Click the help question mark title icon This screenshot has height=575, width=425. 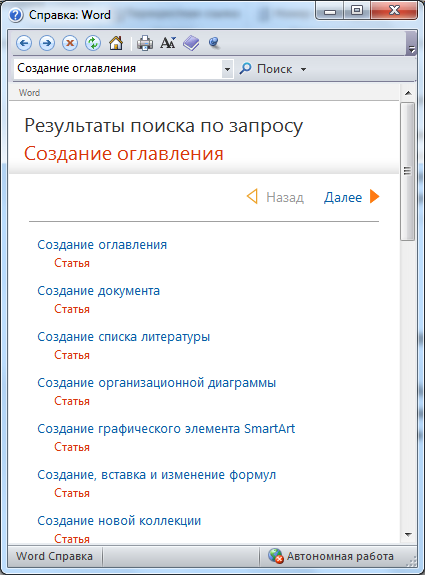tap(16, 15)
